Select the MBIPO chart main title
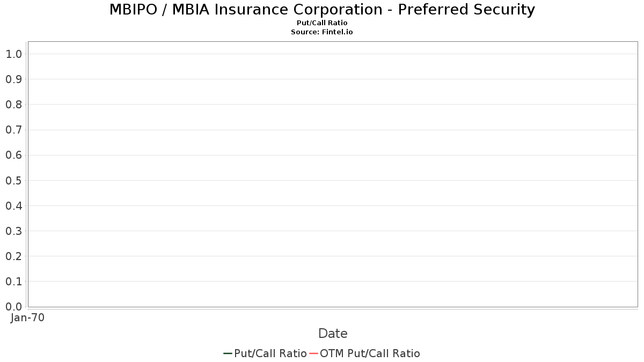Screen dimensions: 644x362 [322, 10]
